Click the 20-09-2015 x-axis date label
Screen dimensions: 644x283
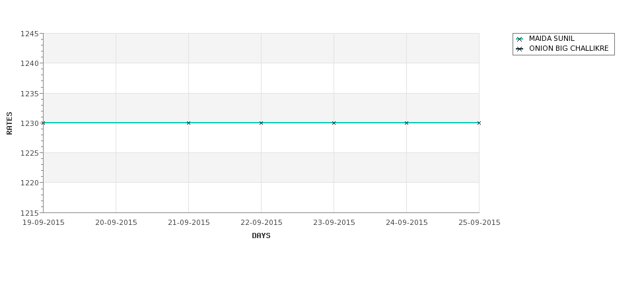tap(116, 222)
